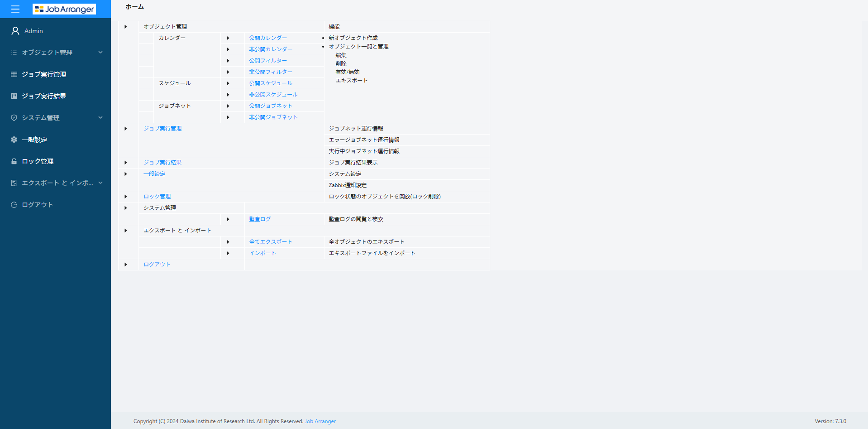Click the arrow before 全てエクスポート

[x=228, y=242]
